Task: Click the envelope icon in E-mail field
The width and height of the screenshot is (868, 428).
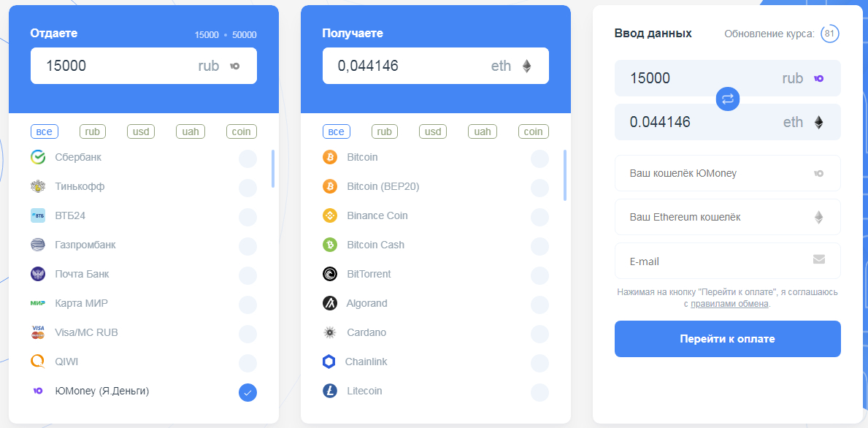Action: [819, 259]
